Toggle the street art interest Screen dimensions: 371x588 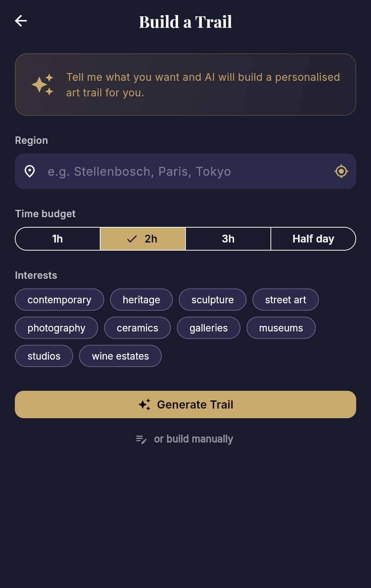(x=286, y=300)
